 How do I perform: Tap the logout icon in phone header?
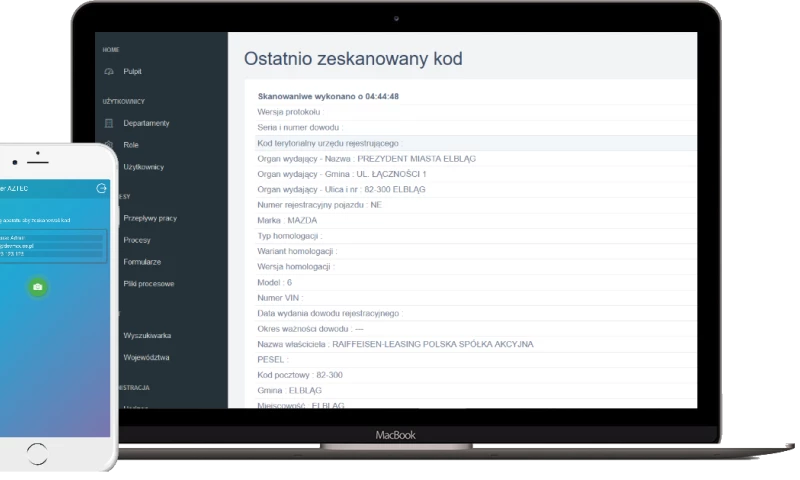pyautogui.click(x=101, y=188)
